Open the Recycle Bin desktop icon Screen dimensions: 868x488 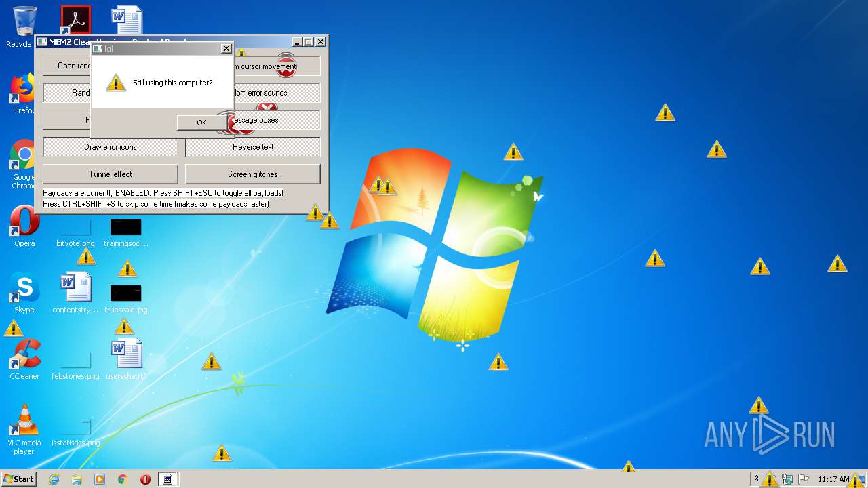pos(24,27)
